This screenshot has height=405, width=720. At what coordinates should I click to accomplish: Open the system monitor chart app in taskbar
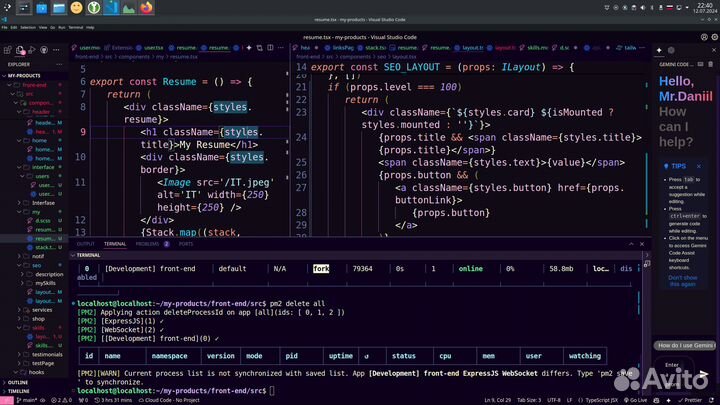[129, 8]
